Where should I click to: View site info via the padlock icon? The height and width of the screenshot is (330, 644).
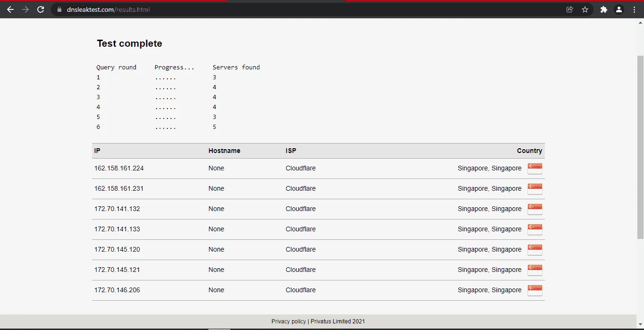pyautogui.click(x=59, y=9)
